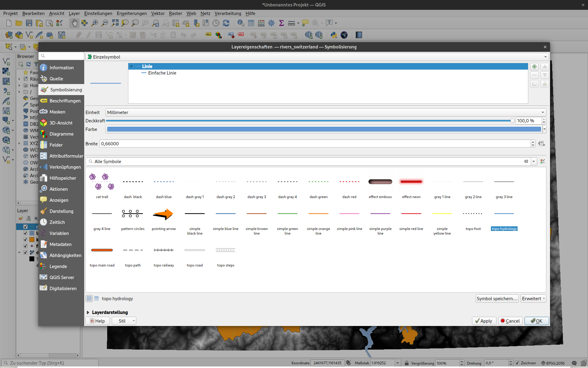Open the Zeitlich settings tab
This screenshot has width=588, height=368.
tap(57, 222)
